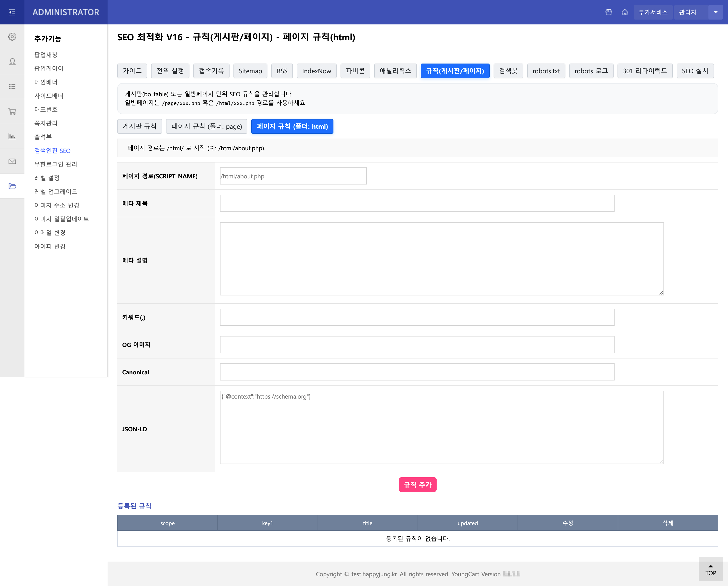Open settings gear icon in sidebar
The image size is (728, 586).
(x=12, y=37)
